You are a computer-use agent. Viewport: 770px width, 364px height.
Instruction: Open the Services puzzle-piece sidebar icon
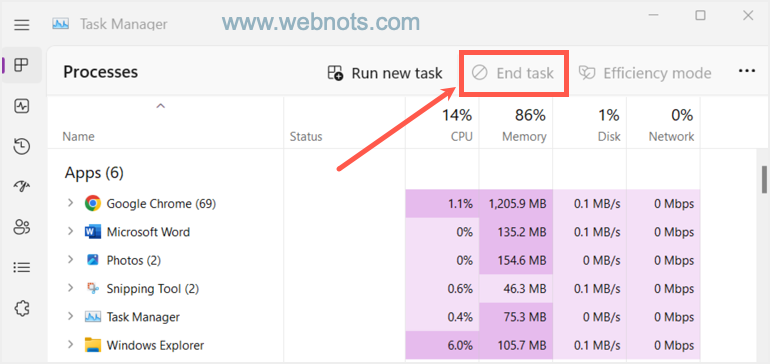22,308
